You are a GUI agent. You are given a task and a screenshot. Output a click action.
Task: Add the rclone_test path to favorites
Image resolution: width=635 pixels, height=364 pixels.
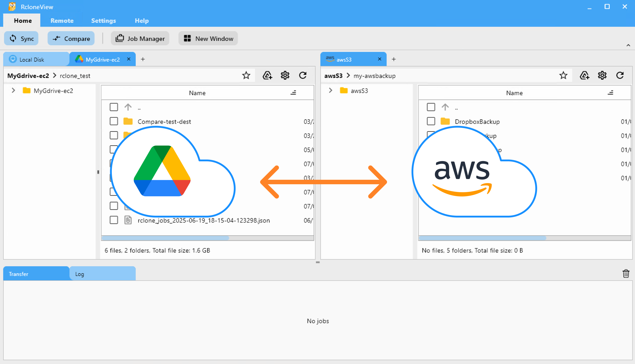246,75
